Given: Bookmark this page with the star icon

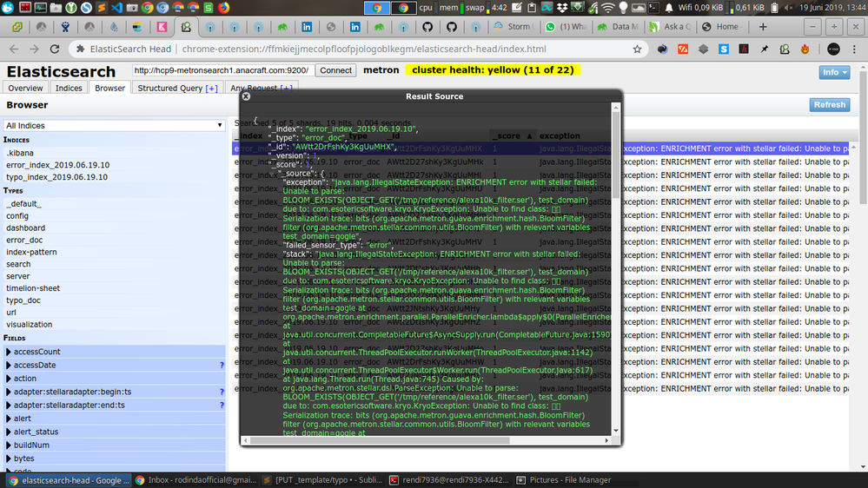Looking at the screenshot, I should (x=637, y=49).
